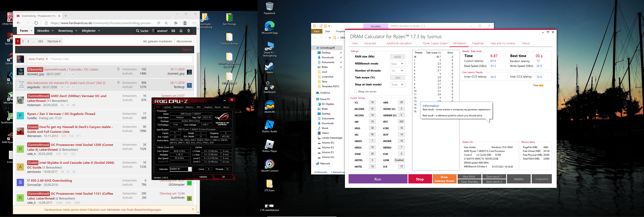The width and height of the screenshot is (644, 217).
Task: Click the browser refresh icon
Action: (x=36, y=23)
